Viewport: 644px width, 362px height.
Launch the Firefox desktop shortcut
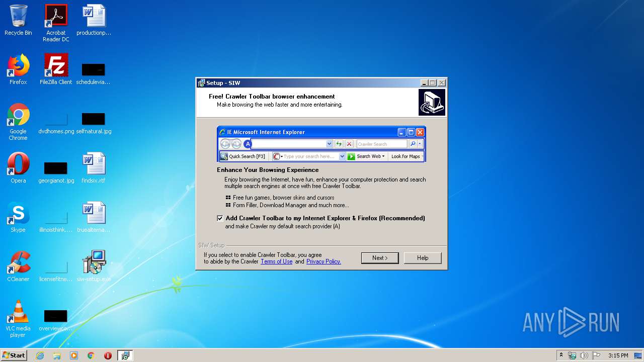coord(18,69)
